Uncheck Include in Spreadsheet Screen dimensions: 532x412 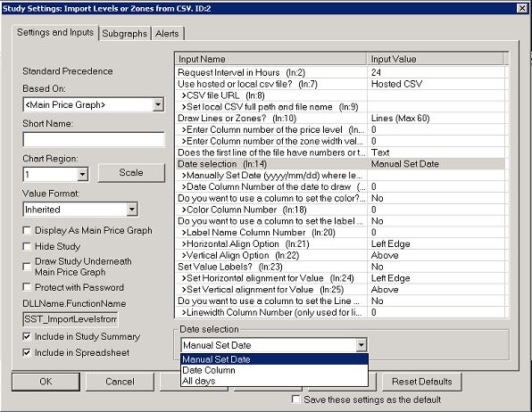(27, 352)
